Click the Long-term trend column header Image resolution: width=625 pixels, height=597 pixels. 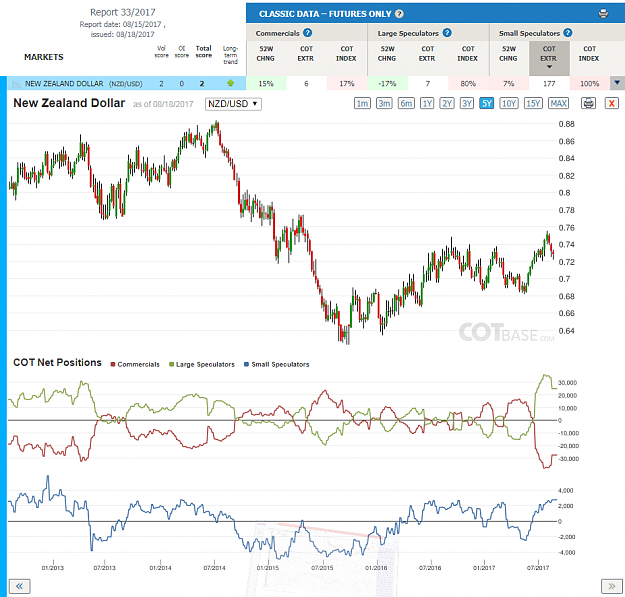pos(230,55)
